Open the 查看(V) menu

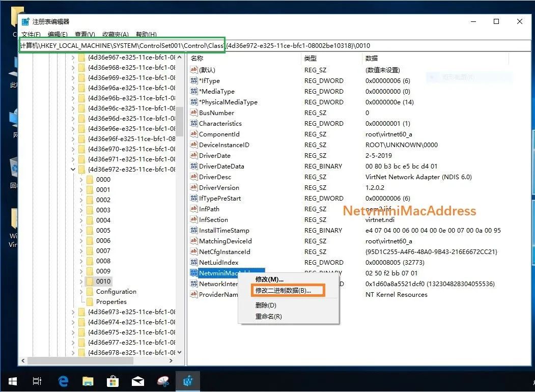pyautogui.click(x=85, y=34)
